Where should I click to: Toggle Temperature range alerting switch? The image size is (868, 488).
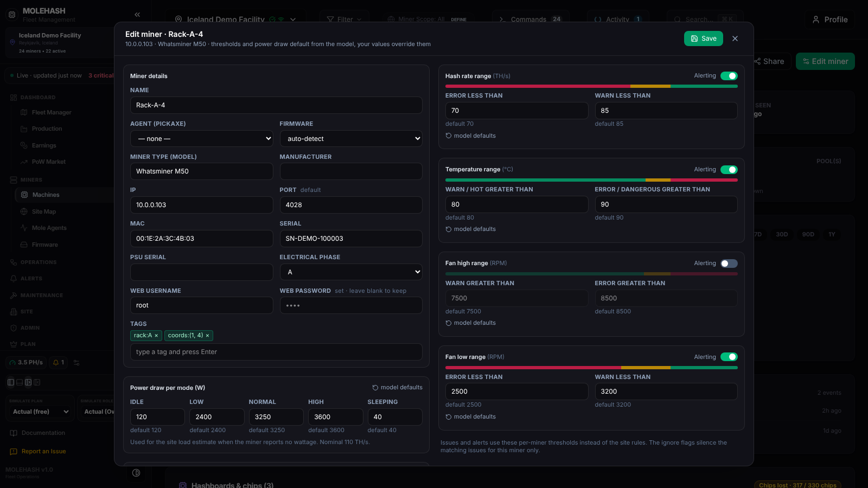pyautogui.click(x=729, y=170)
